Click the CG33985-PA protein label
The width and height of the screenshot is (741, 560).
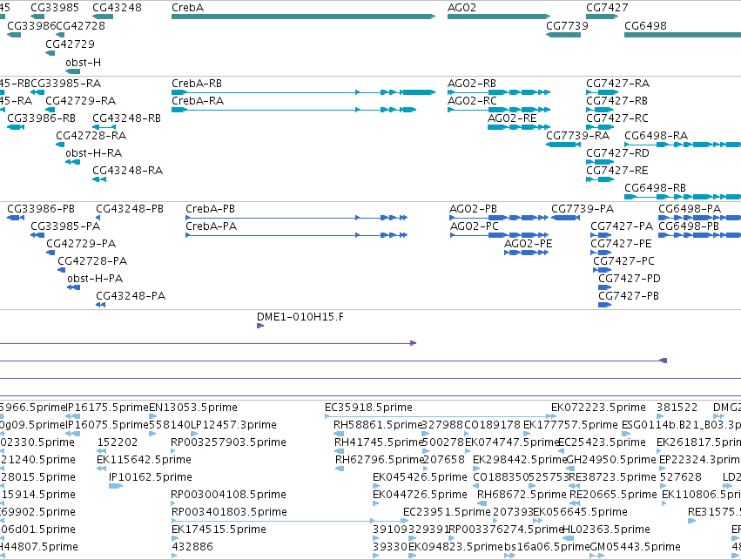(65, 226)
